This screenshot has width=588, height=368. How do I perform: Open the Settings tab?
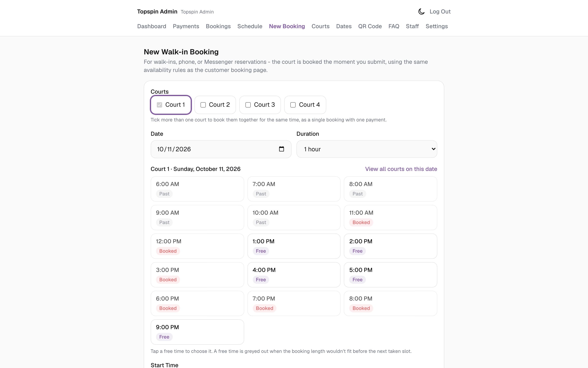pyautogui.click(x=437, y=26)
